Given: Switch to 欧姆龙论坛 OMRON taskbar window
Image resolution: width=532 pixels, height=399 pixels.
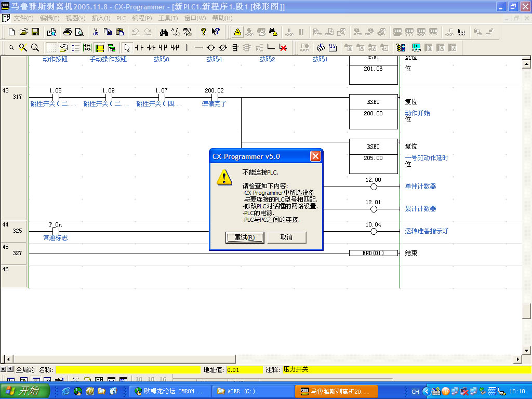Looking at the screenshot, I should point(170,391).
